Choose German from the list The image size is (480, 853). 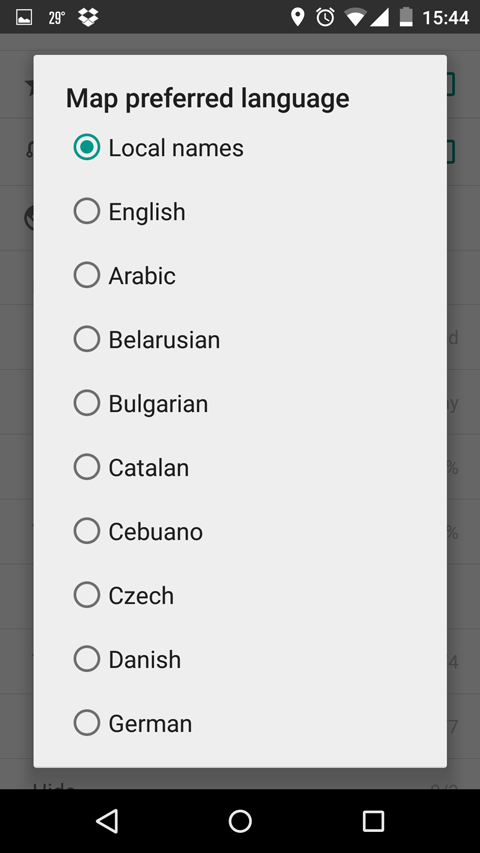(x=87, y=723)
